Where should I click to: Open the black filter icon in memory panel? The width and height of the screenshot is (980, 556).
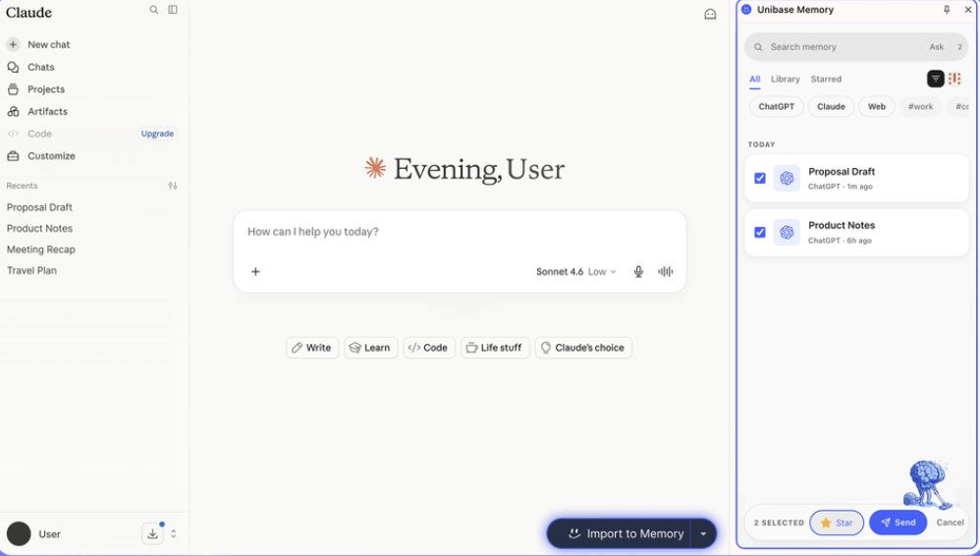click(935, 79)
